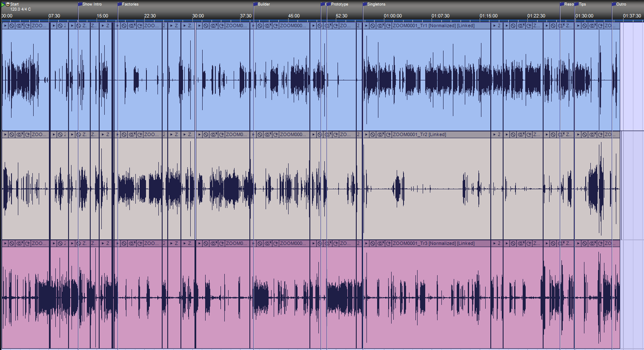Click the 22:30 mark on the ruler
Viewport: 644px width, 350px height.
[x=150, y=16]
